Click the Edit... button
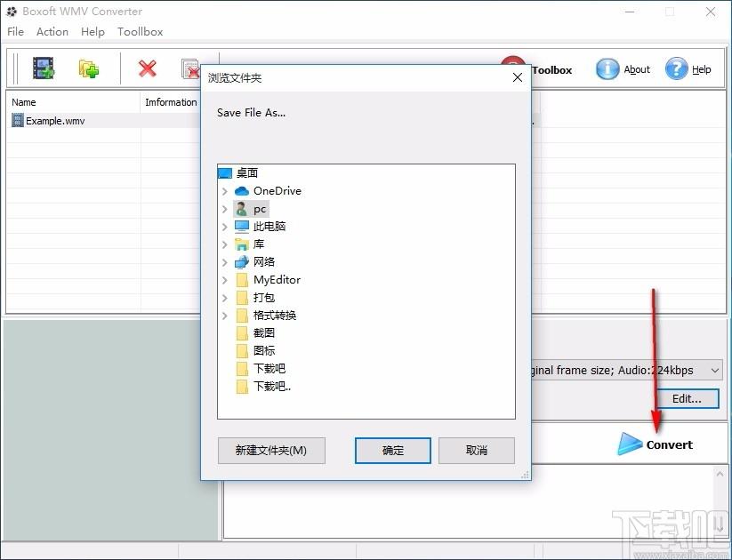 tap(687, 398)
